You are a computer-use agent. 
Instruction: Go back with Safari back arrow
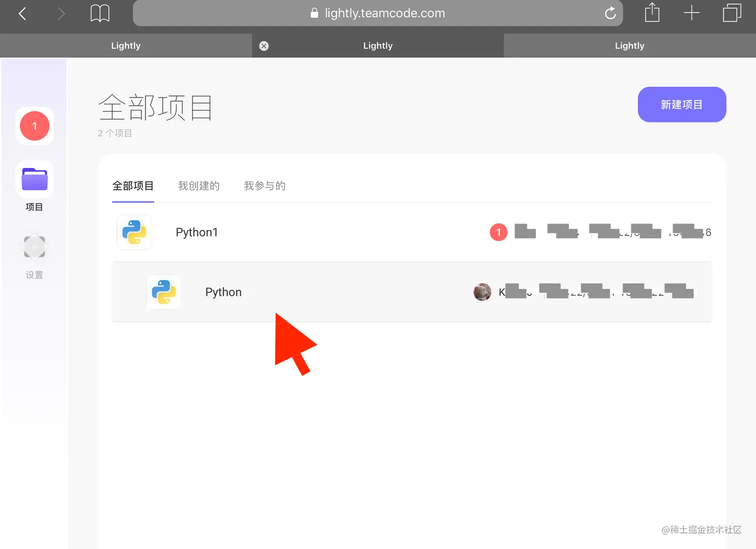pyautogui.click(x=22, y=13)
